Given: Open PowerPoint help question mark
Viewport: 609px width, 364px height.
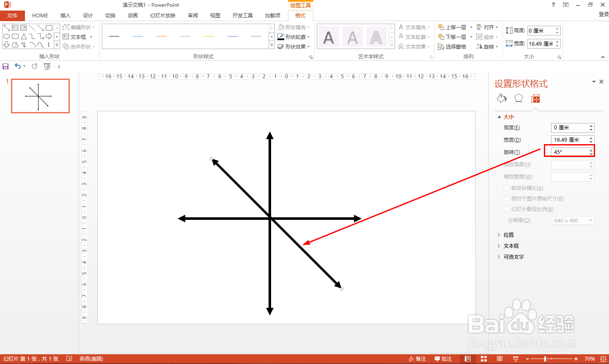Looking at the screenshot, I should [x=553, y=5].
